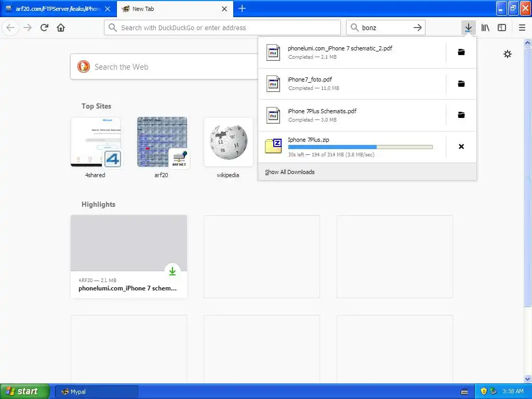Click the on-screen keyboard tray icon
The width and height of the screenshot is (532, 399).
click(464, 392)
